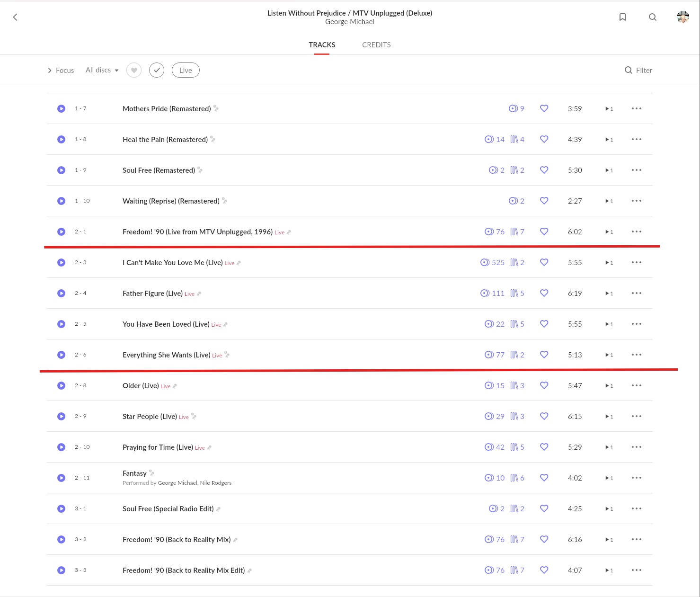Play the track Mothers Pride (Remastered)
Screen dimensions: 700x597
click(62, 108)
